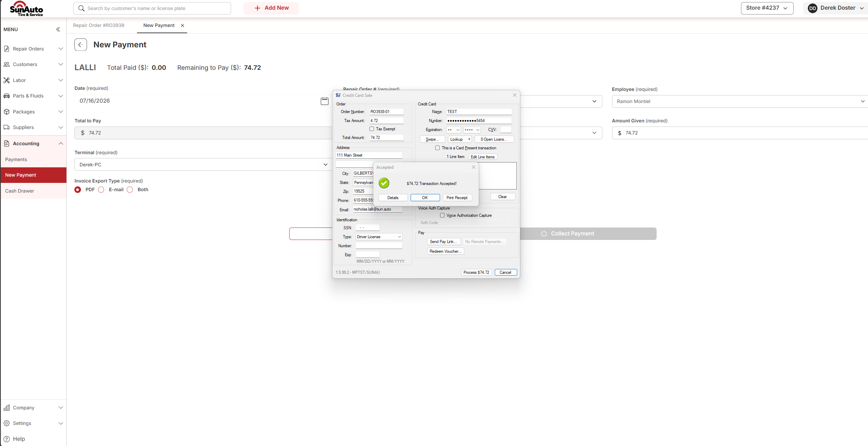Collapse the MENU sidebar with double-chevron icon
The image size is (868, 446).
pos(58,29)
